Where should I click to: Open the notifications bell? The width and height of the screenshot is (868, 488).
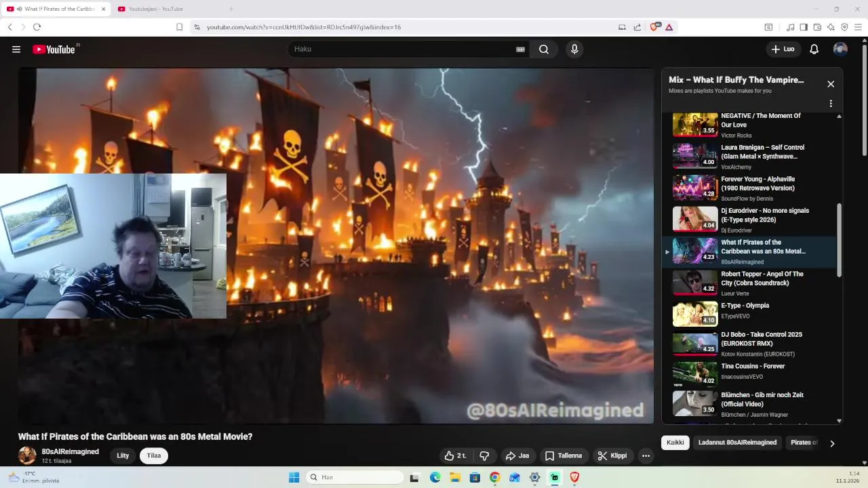(814, 49)
